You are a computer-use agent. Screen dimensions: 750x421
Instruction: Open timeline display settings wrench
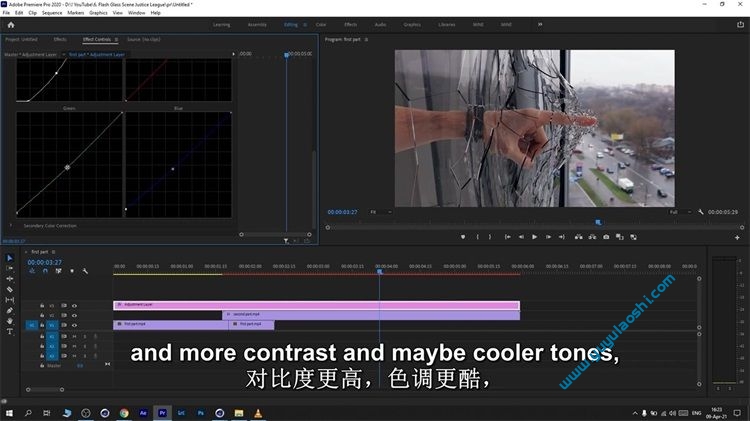coord(85,271)
